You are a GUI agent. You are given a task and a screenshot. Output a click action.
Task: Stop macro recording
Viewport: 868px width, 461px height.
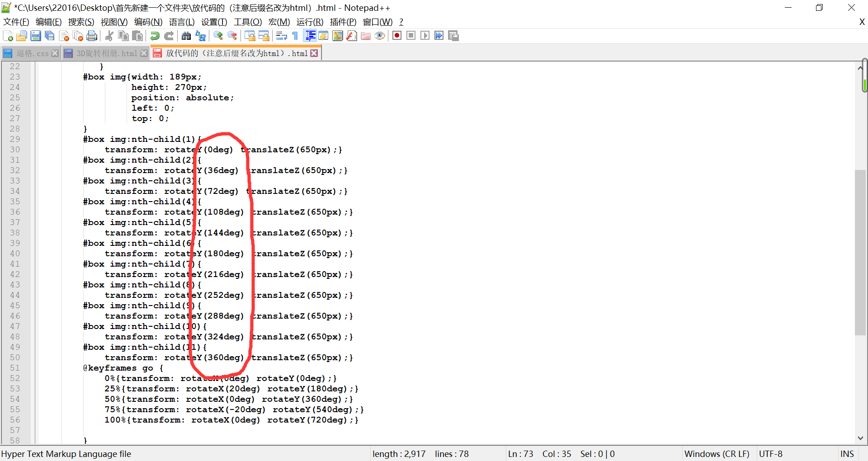(411, 36)
